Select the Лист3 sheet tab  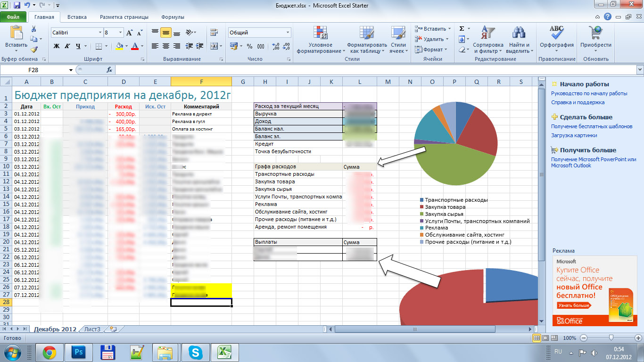[x=92, y=329]
